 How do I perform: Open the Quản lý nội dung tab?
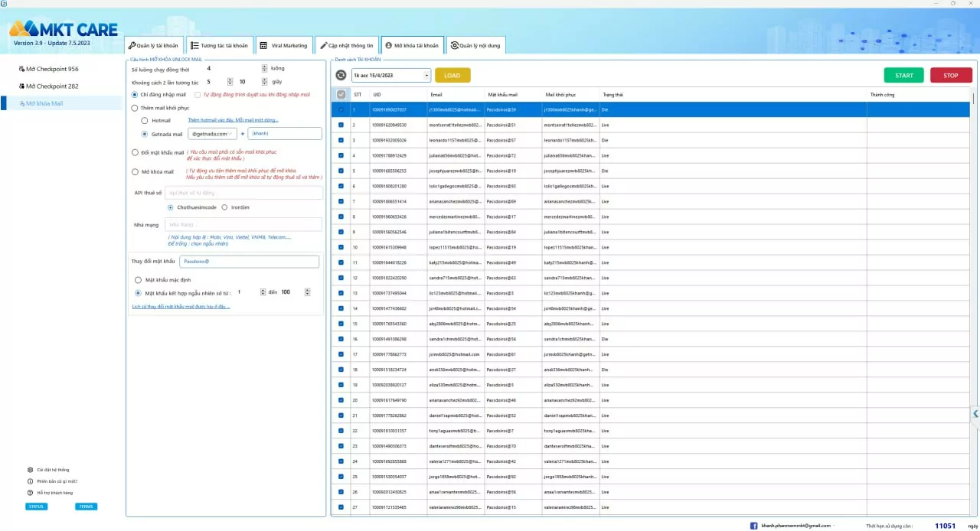click(x=475, y=46)
